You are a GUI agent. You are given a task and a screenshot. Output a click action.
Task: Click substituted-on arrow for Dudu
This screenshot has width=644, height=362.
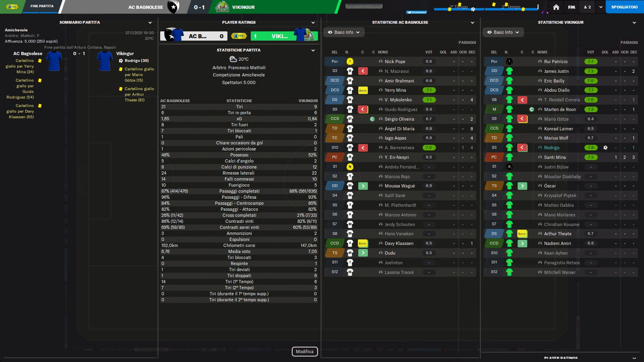pos(363,253)
